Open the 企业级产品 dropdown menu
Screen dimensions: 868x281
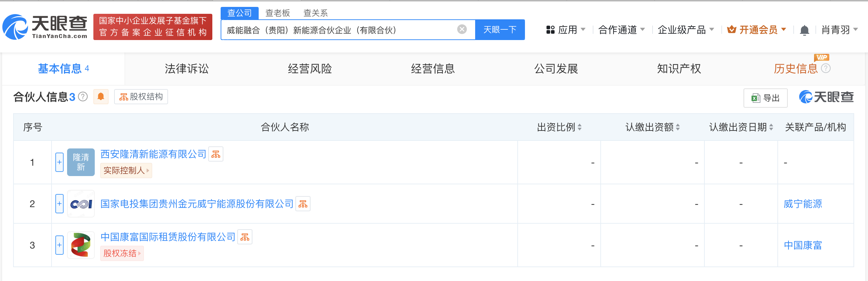click(686, 30)
